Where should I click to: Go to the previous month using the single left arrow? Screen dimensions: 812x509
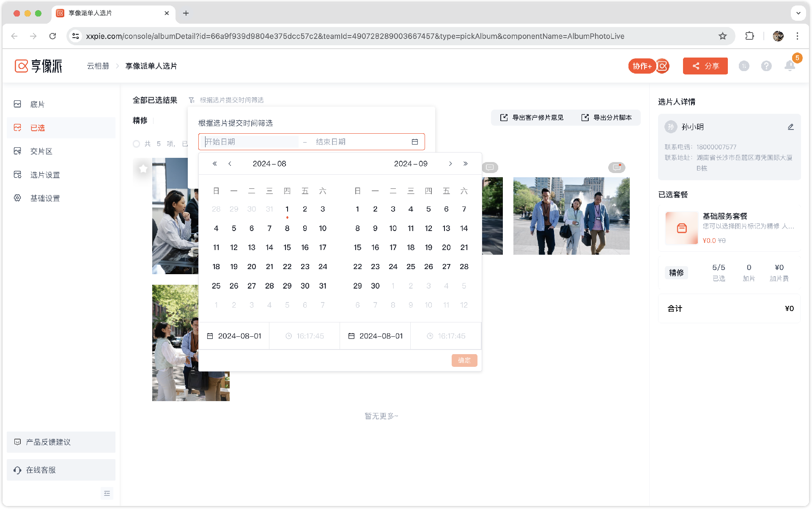[230, 164]
